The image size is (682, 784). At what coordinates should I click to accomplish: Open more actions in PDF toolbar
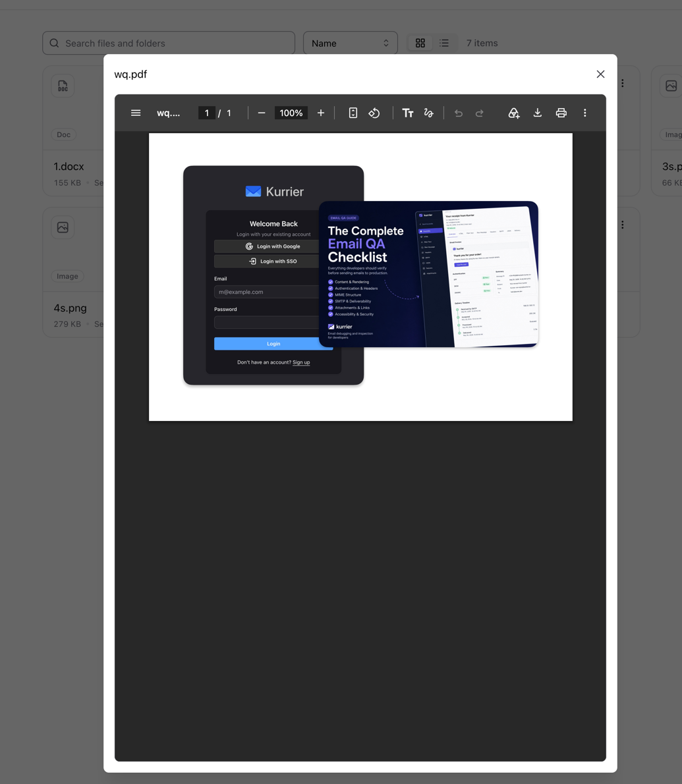(585, 113)
